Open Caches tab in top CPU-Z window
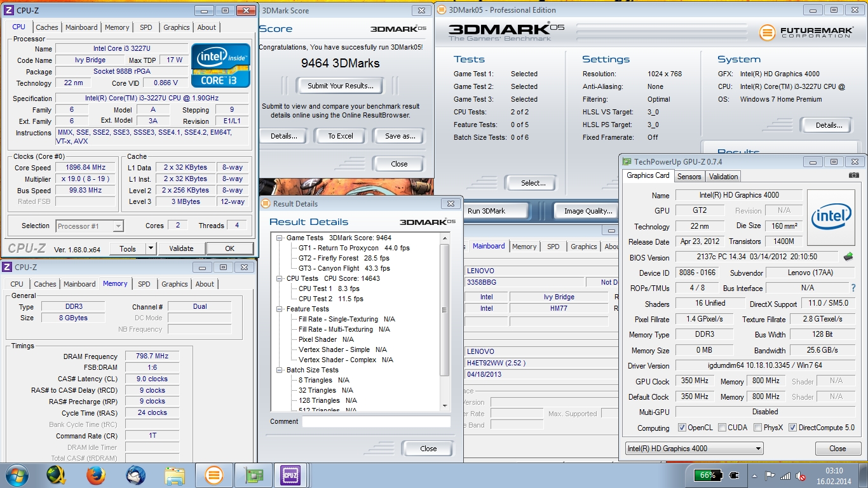 pyautogui.click(x=46, y=27)
